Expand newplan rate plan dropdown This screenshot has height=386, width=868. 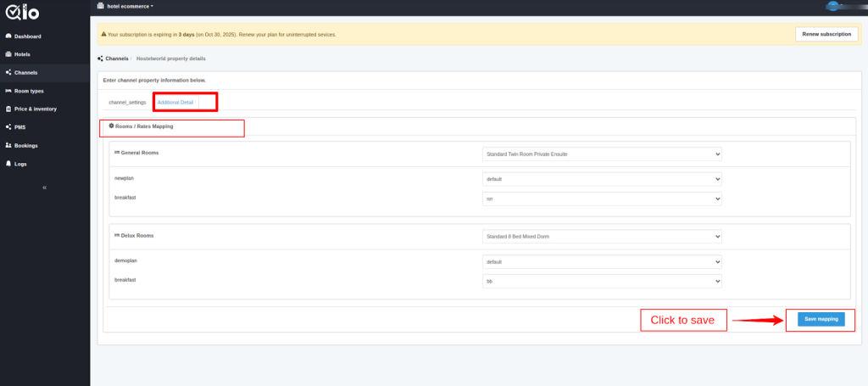(601, 180)
